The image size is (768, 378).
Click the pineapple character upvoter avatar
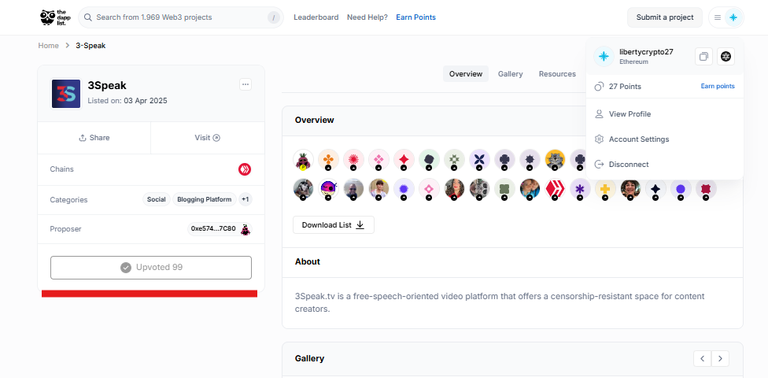pyautogui.click(x=303, y=160)
